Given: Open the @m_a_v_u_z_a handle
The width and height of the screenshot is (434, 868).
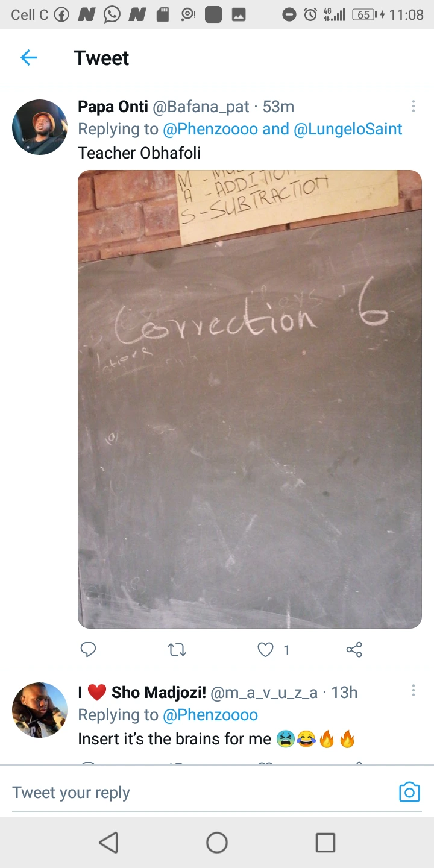Looking at the screenshot, I should (x=264, y=693).
